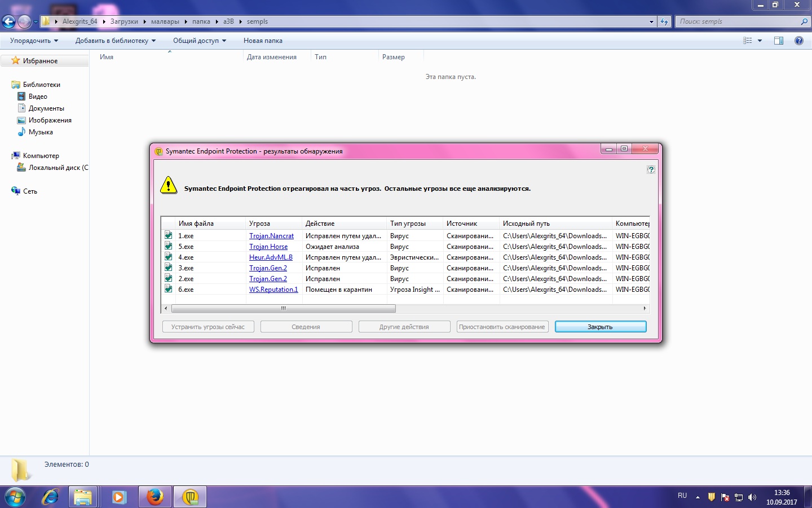
Task: Launch Windows Media Player from taskbar
Action: [x=118, y=497]
